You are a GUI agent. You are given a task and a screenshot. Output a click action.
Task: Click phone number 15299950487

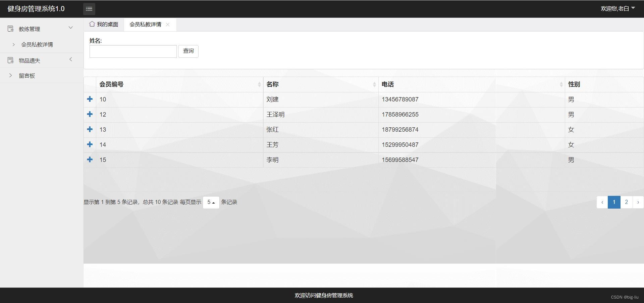pyautogui.click(x=400, y=145)
